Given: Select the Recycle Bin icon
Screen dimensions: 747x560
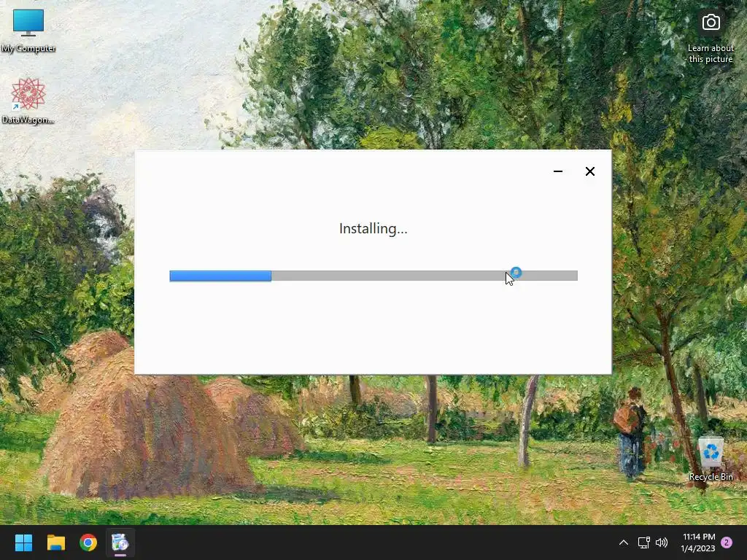Looking at the screenshot, I should pos(711,458).
